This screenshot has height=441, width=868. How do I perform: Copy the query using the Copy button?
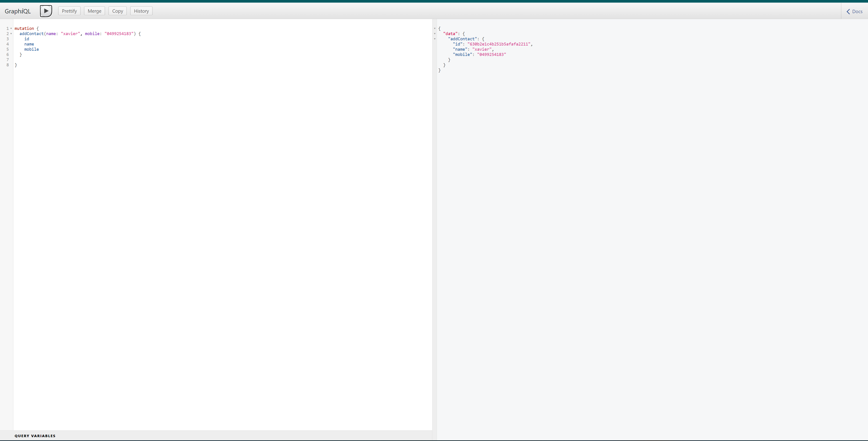tap(117, 11)
